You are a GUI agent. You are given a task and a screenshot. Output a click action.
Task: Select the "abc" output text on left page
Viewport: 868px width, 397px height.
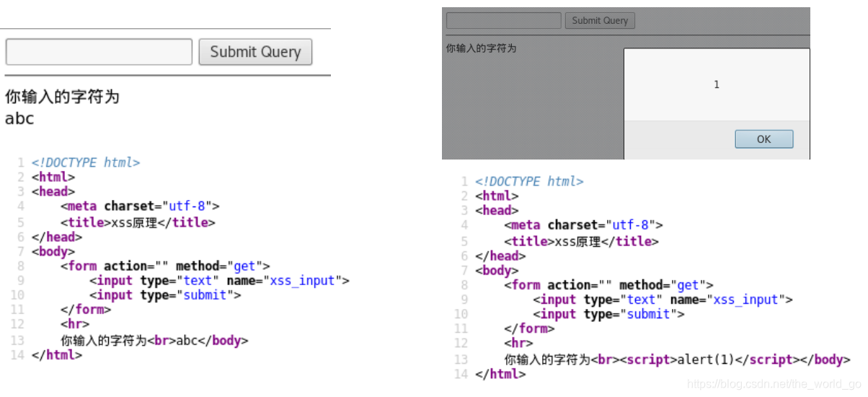(x=19, y=118)
